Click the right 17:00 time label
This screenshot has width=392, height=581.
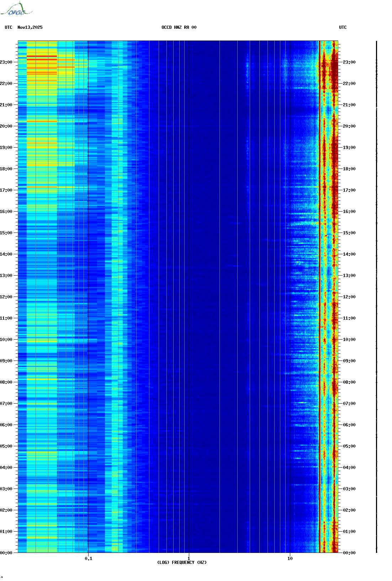[x=349, y=190]
